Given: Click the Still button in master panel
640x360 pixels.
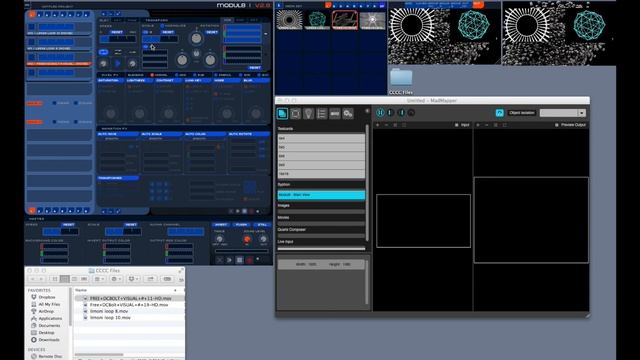Looking at the screenshot, I should click(x=262, y=225).
